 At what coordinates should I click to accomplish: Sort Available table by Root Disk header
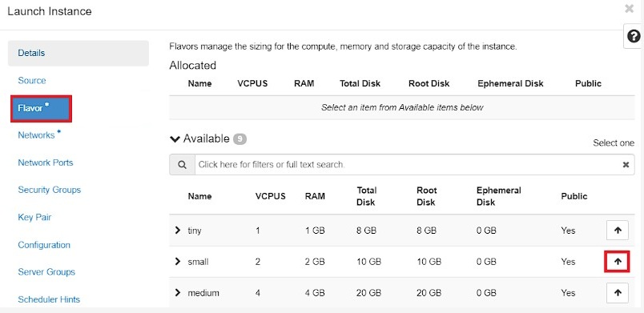pos(426,196)
